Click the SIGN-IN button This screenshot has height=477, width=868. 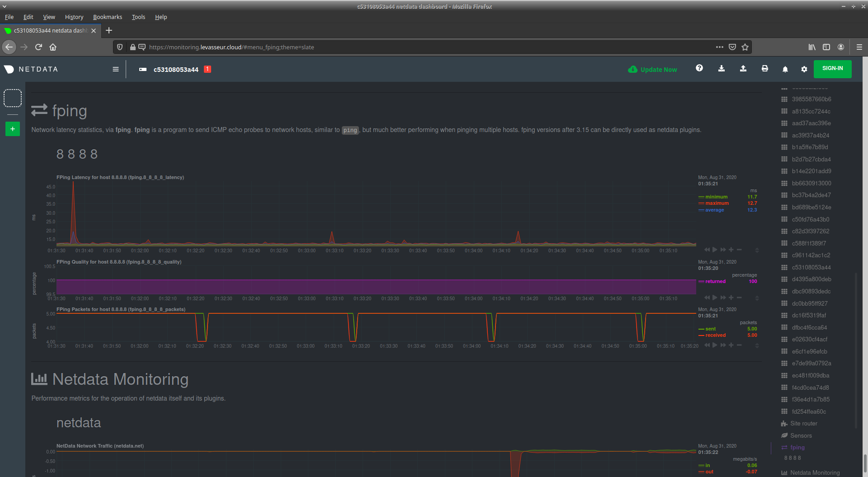832,68
